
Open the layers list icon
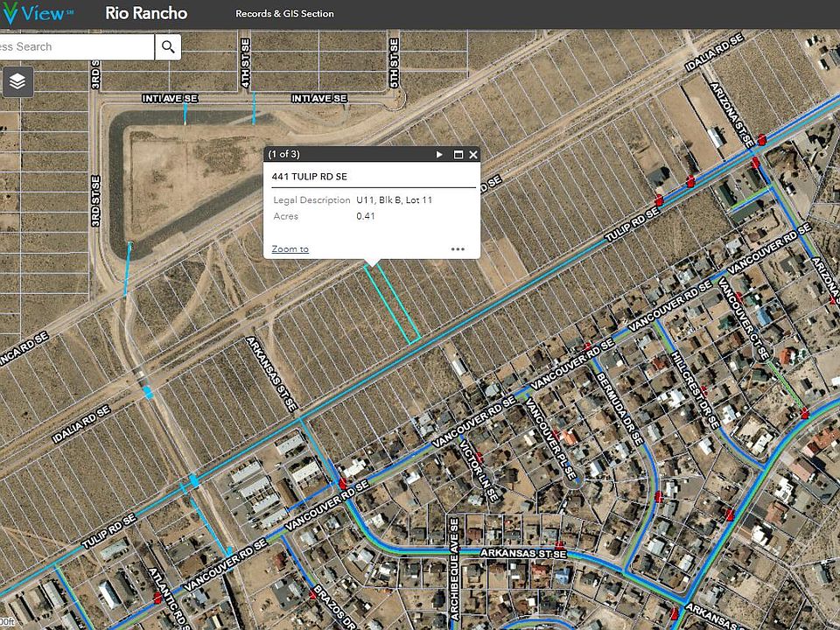tap(17, 81)
